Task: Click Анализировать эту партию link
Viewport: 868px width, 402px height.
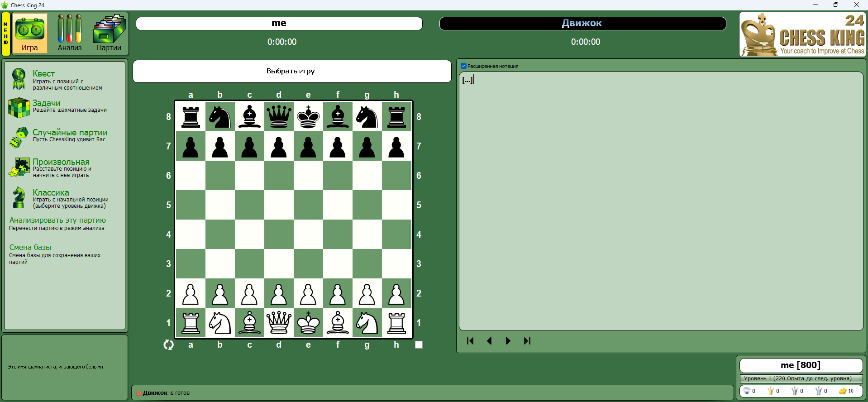Action: pos(57,220)
